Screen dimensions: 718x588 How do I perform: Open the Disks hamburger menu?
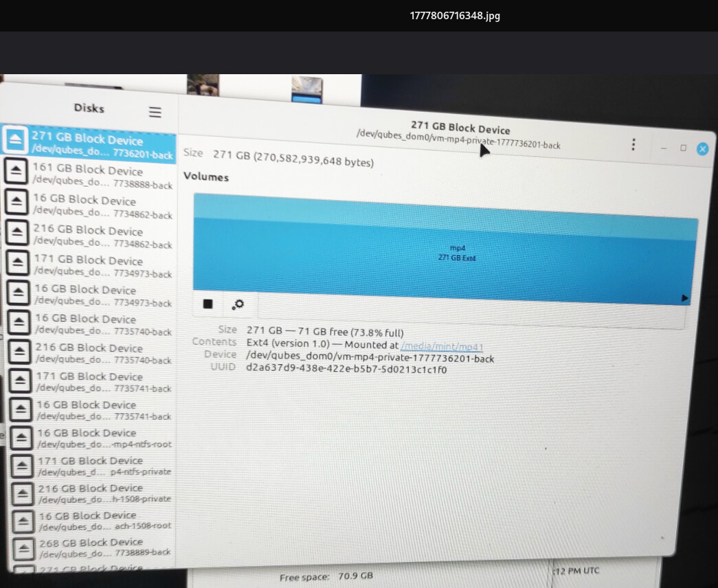click(x=155, y=112)
